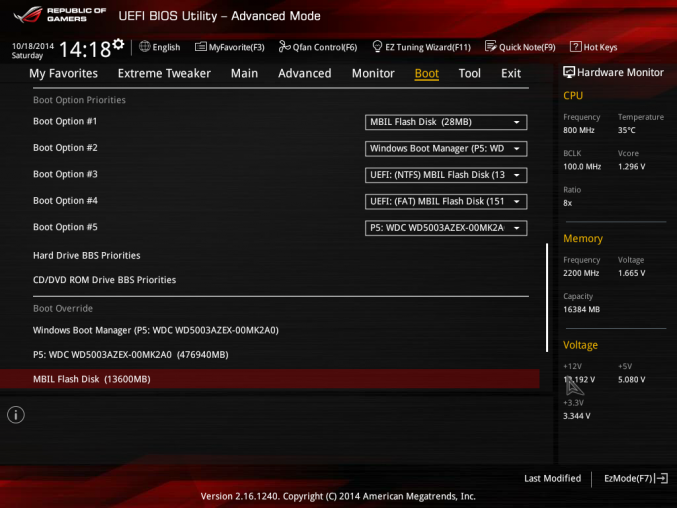
Task: Open the Advanced tab
Action: pos(305,73)
